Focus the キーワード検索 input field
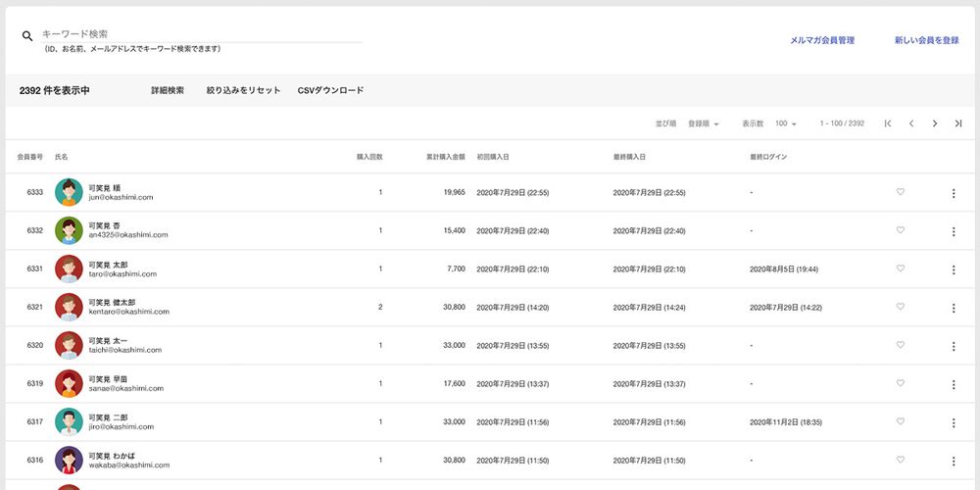980x490 pixels. pos(201,34)
